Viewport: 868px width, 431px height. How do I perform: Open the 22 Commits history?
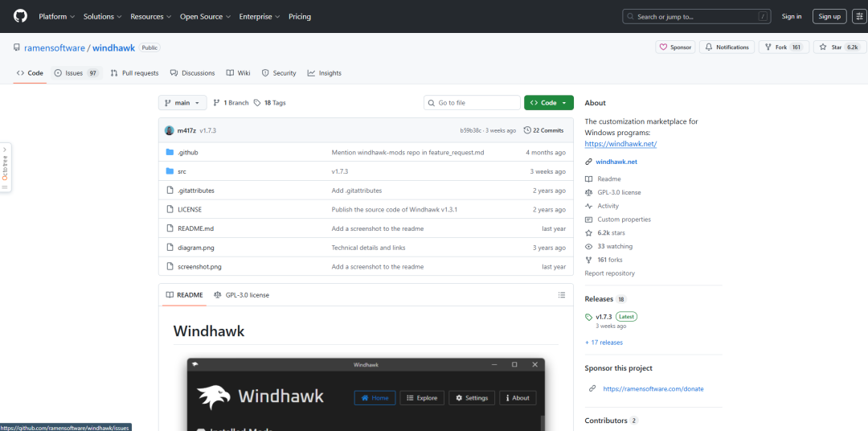point(543,130)
